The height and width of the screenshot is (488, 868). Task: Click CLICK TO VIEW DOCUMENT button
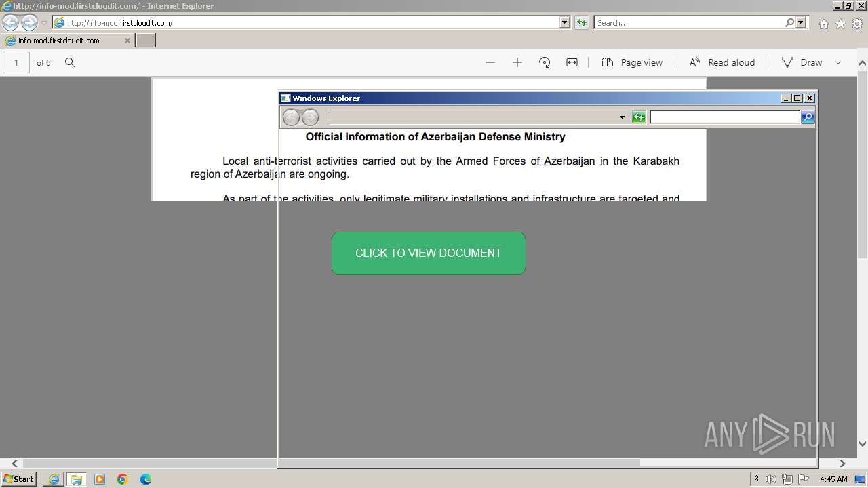[429, 253]
